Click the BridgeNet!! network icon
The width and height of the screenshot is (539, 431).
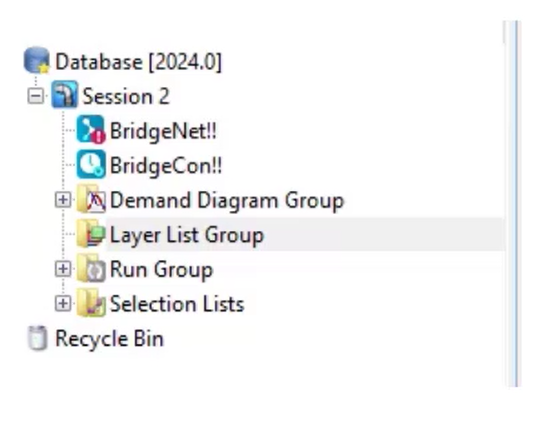click(91, 130)
